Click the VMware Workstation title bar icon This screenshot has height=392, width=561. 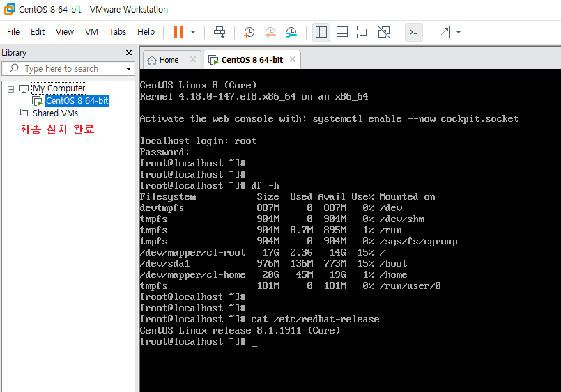[10, 9]
